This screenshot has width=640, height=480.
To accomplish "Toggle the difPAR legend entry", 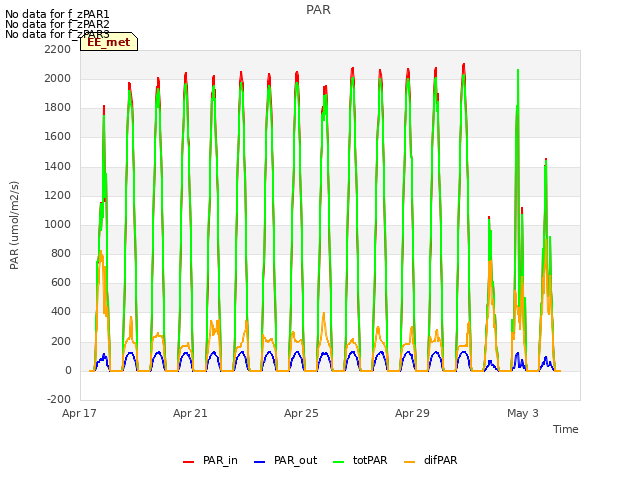I will coord(431,460).
